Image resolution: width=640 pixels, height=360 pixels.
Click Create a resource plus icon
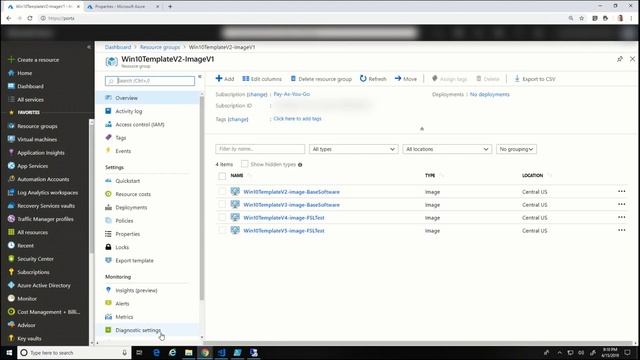(11, 60)
